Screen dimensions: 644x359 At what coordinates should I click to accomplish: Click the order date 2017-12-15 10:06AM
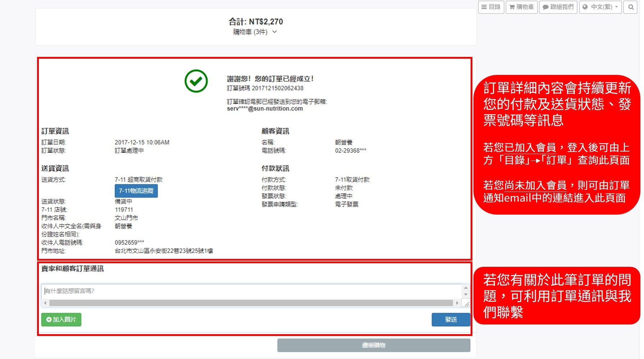pyautogui.click(x=142, y=143)
